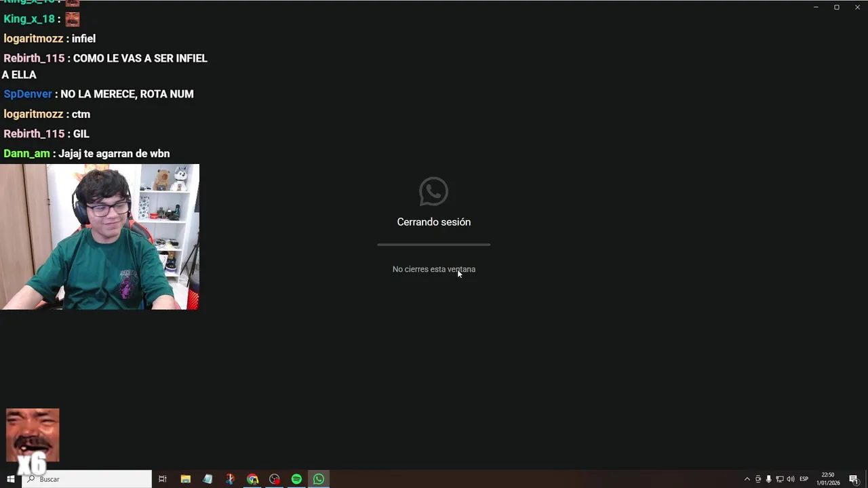The image size is (868, 488).
Task: Open the volume speaker icon
Action: click(790, 479)
